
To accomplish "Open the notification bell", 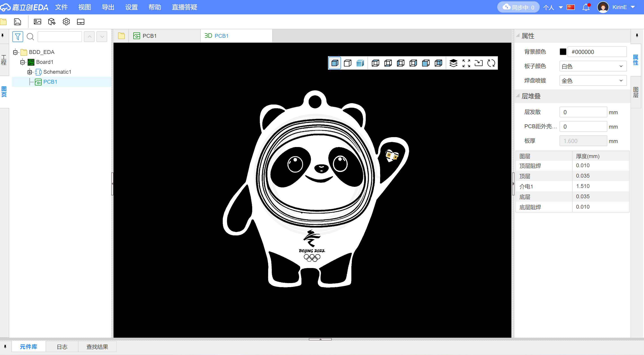I will 586,7.
